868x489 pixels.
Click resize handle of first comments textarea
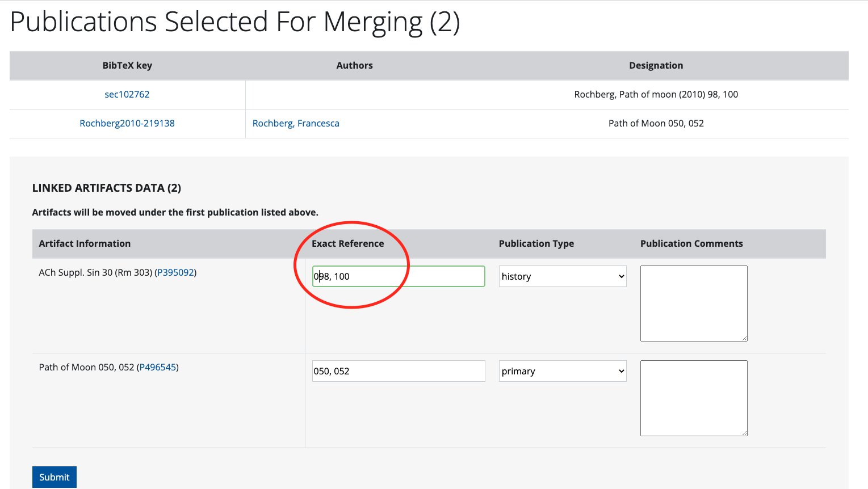(x=744, y=338)
